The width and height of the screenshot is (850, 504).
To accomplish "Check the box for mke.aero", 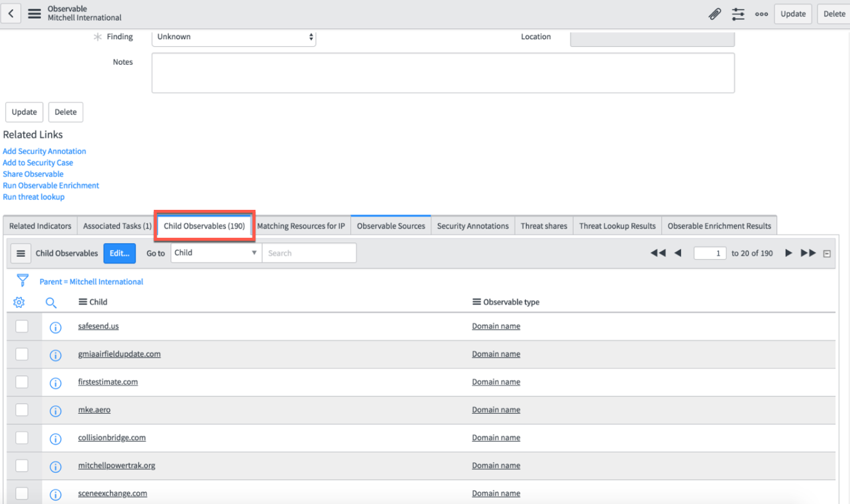I will (x=22, y=409).
